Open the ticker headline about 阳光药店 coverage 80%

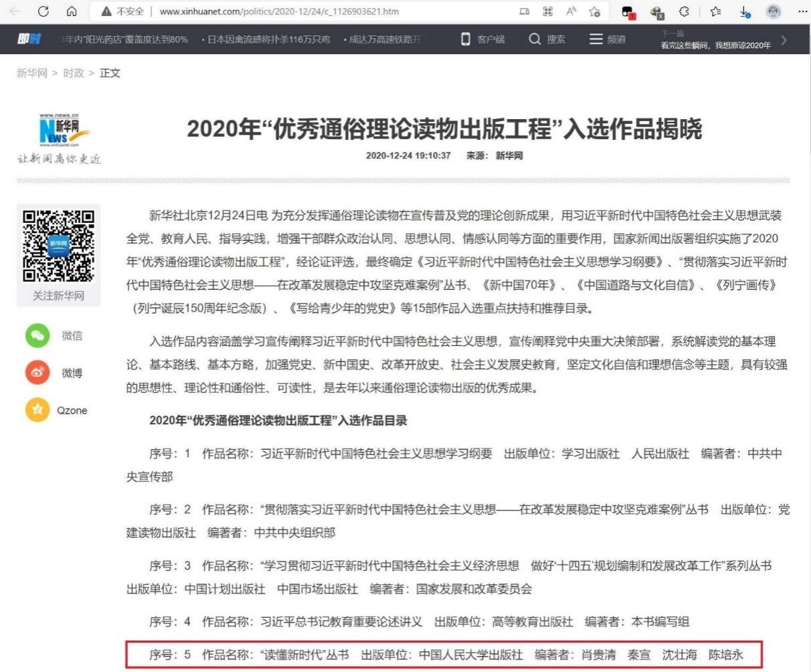coord(124,39)
